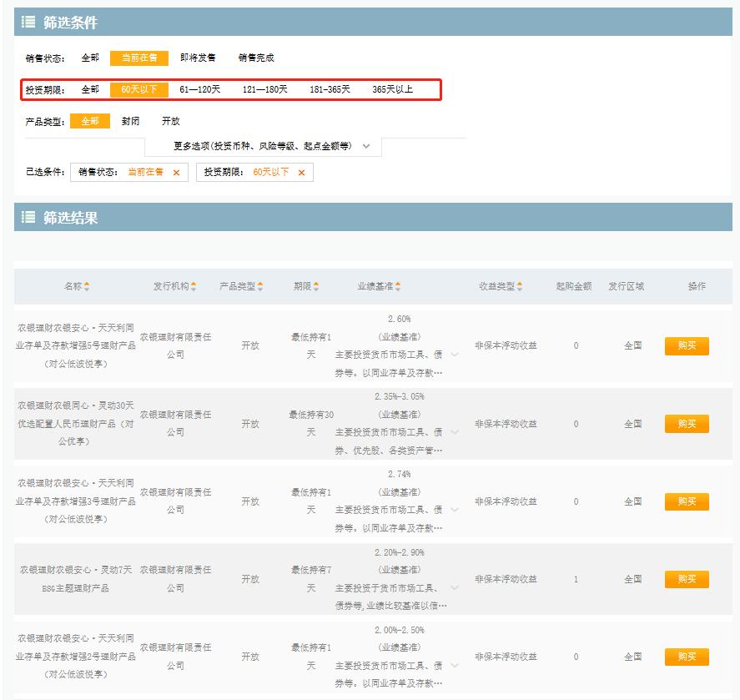Buy the 增强2号理财产品
Image resolution: width=740 pixels, height=700 pixels.
coord(687,657)
